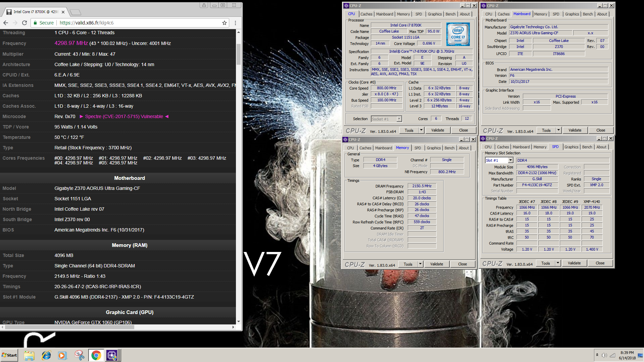644x362 pixels.
Task: Click the page vertical scrollbar thumb
Action: pos(239,54)
